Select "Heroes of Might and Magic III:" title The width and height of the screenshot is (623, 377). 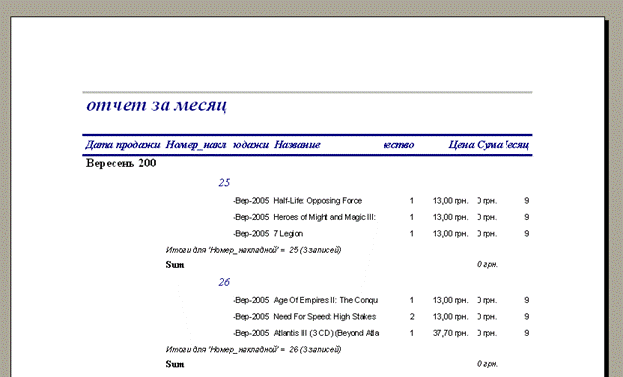pyautogui.click(x=324, y=217)
